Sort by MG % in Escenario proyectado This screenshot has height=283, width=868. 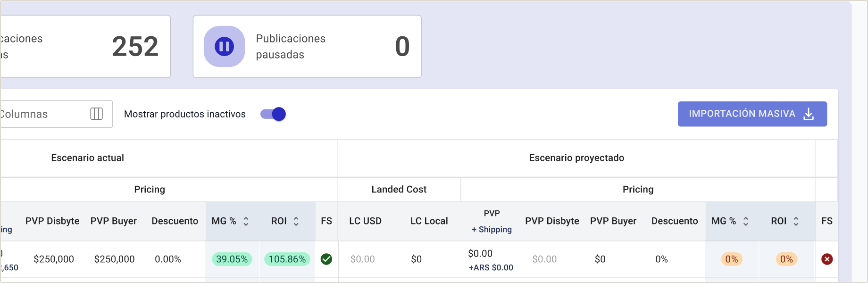click(746, 221)
